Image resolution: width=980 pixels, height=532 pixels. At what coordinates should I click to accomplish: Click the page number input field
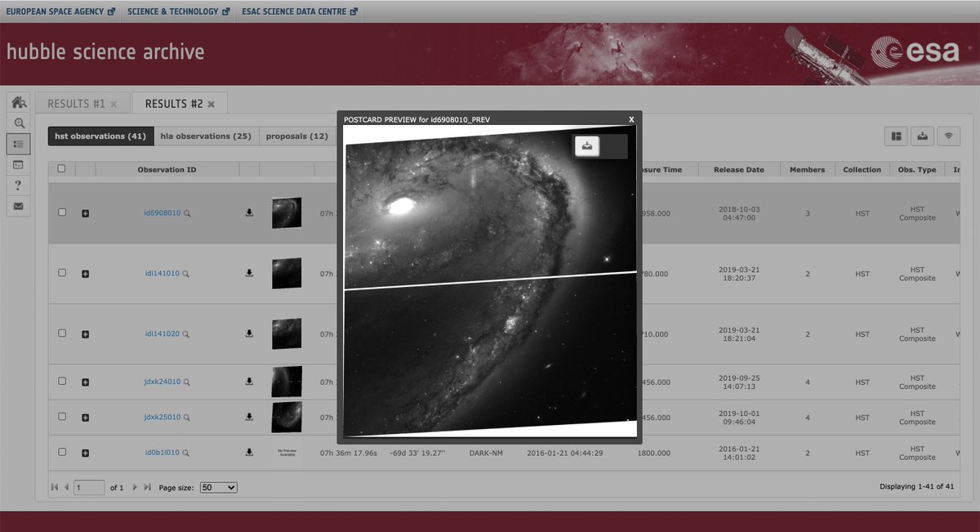click(89, 487)
